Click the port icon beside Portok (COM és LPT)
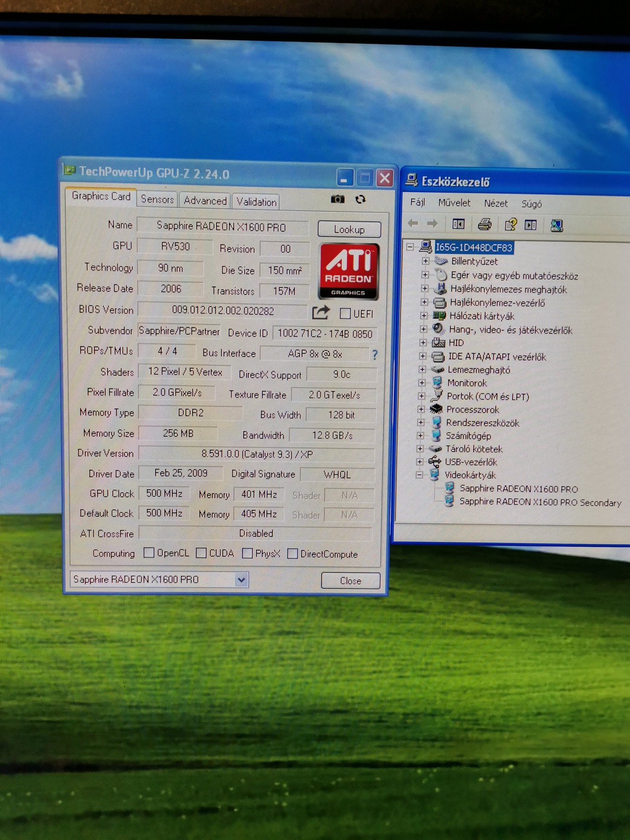 click(x=437, y=395)
